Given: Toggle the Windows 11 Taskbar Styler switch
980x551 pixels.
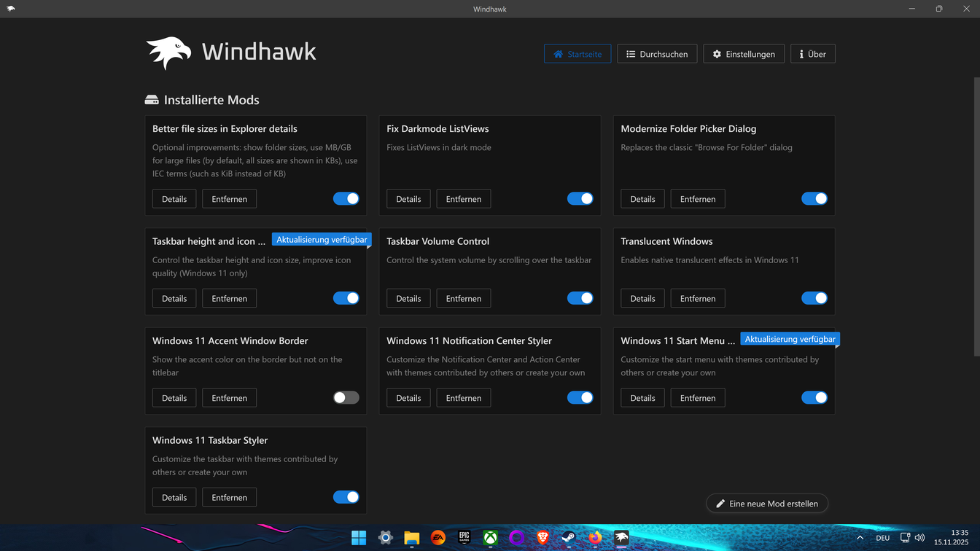Looking at the screenshot, I should click(346, 497).
